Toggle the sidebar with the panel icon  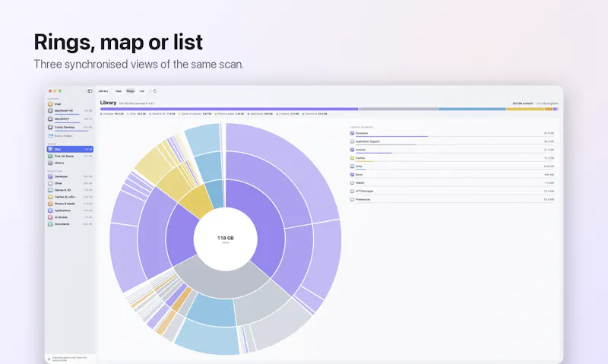(x=90, y=91)
